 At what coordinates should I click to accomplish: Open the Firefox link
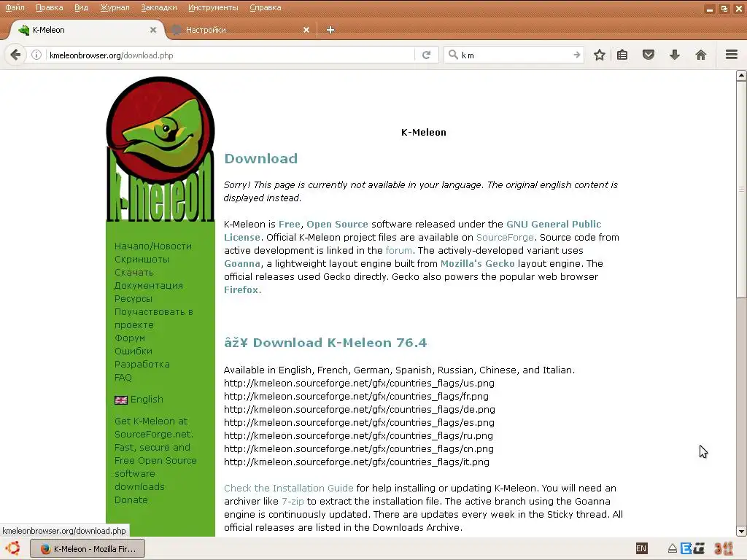pyautogui.click(x=241, y=290)
